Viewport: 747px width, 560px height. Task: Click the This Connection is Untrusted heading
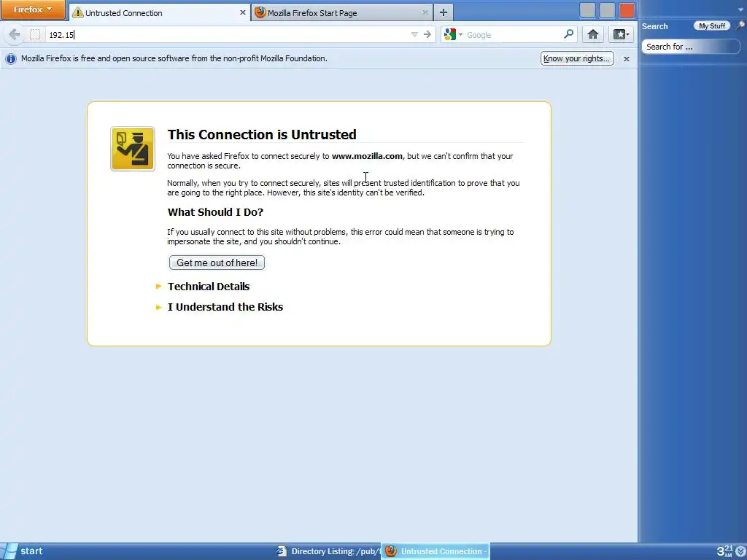262,134
